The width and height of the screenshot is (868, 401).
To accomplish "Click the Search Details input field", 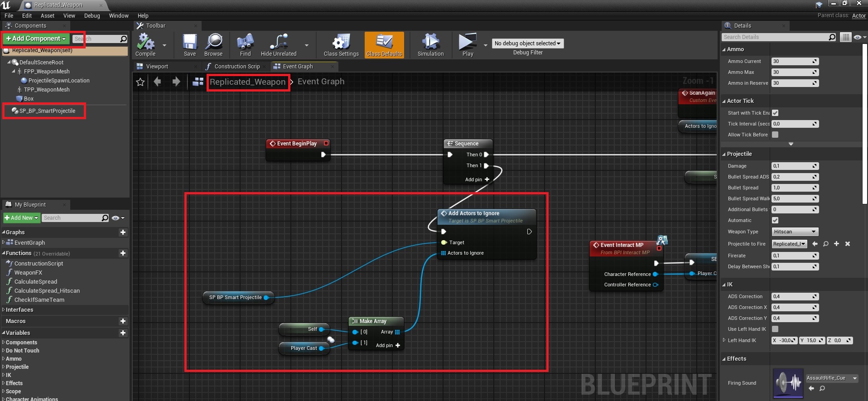I will 776,37.
